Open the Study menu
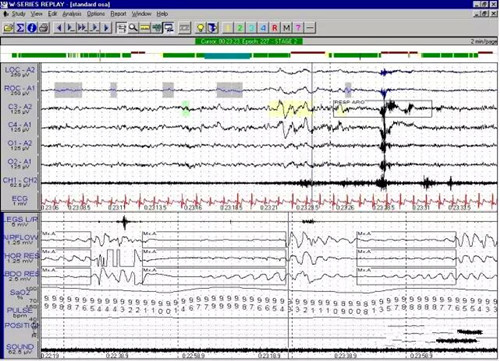 point(18,14)
